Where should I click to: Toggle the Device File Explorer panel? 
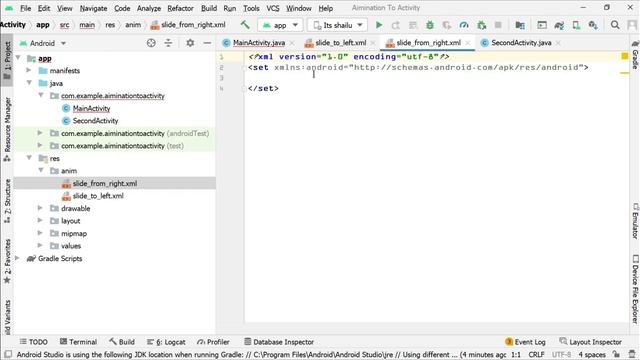click(635, 289)
